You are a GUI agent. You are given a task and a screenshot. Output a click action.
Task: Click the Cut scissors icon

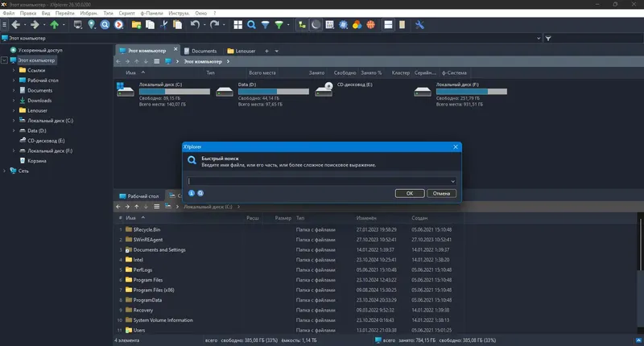point(164,25)
